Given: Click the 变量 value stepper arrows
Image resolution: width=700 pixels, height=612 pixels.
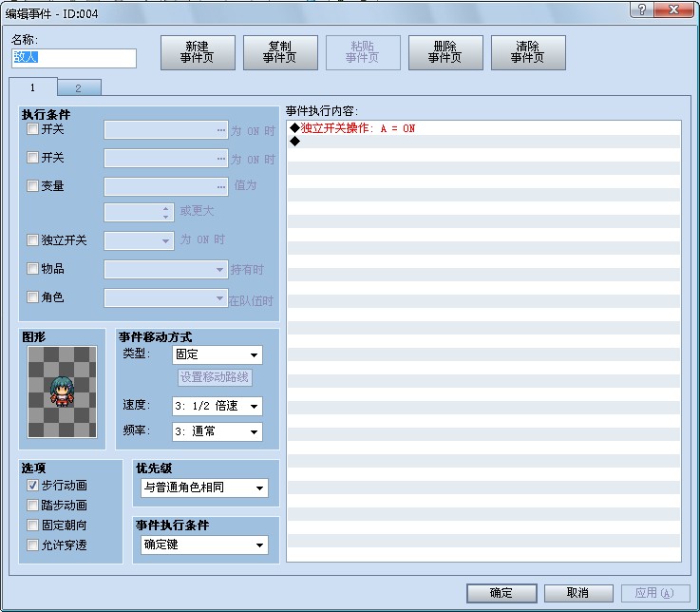Looking at the screenshot, I should pyautogui.click(x=165, y=213).
